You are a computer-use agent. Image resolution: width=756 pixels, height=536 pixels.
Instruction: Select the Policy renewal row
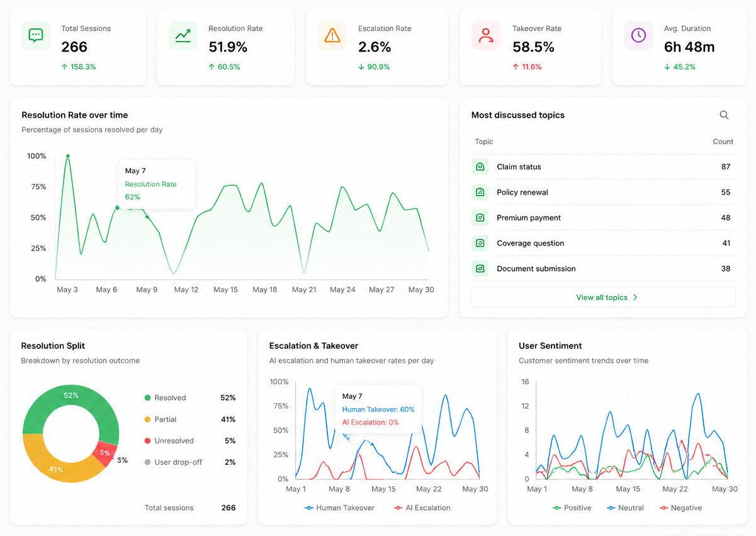coord(603,192)
